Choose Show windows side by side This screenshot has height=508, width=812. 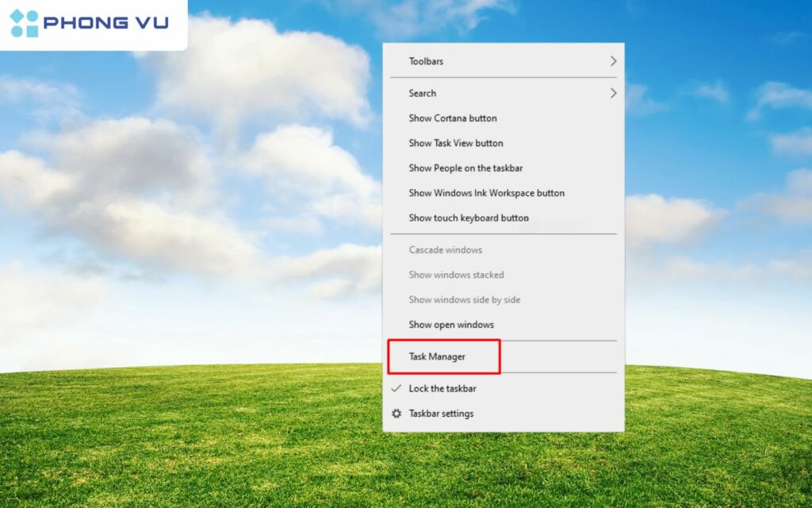[x=464, y=300]
